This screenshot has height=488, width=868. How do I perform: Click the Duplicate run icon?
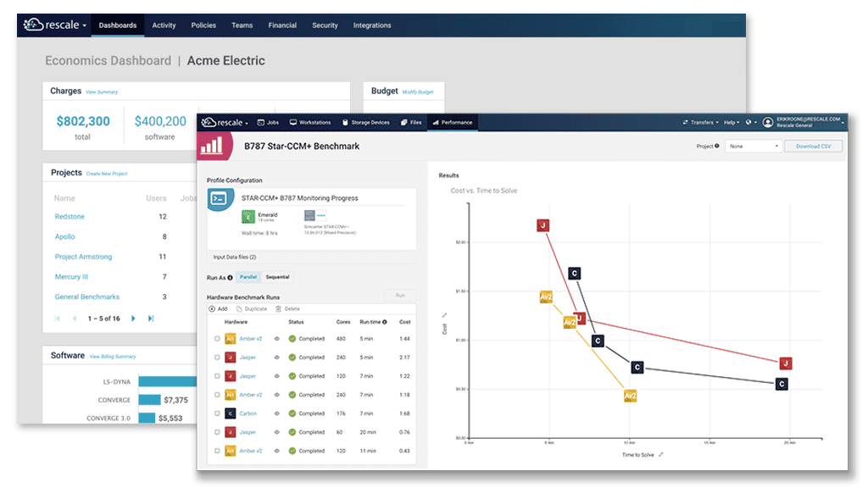pyautogui.click(x=239, y=309)
